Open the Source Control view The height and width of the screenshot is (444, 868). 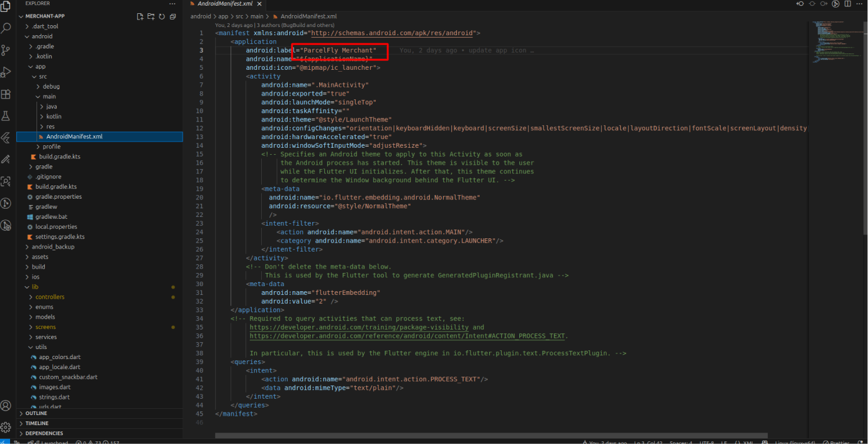6,50
